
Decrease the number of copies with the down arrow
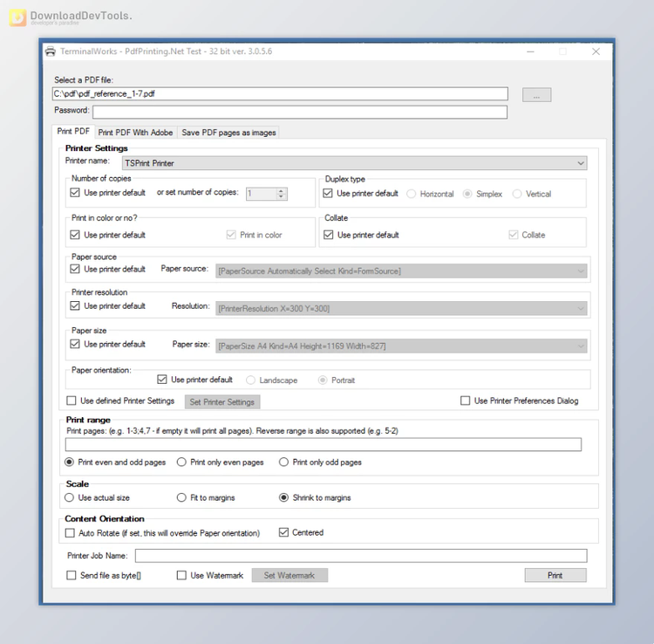[282, 196]
